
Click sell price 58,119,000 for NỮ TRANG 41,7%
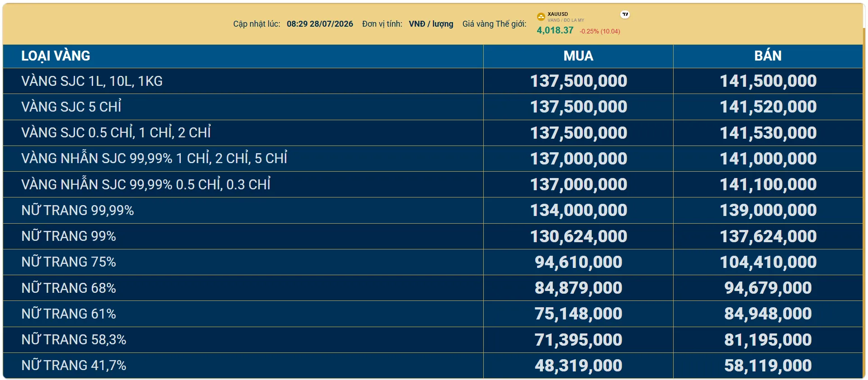[768, 366]
